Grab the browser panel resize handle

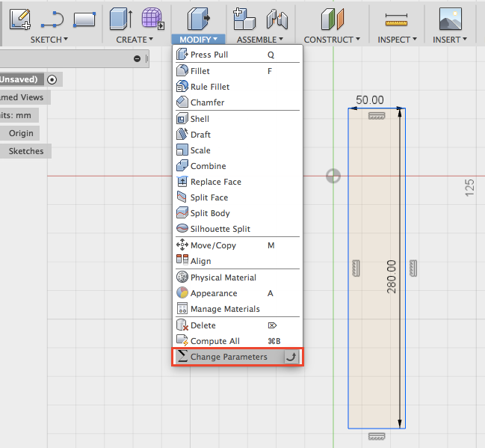point(146,58)
